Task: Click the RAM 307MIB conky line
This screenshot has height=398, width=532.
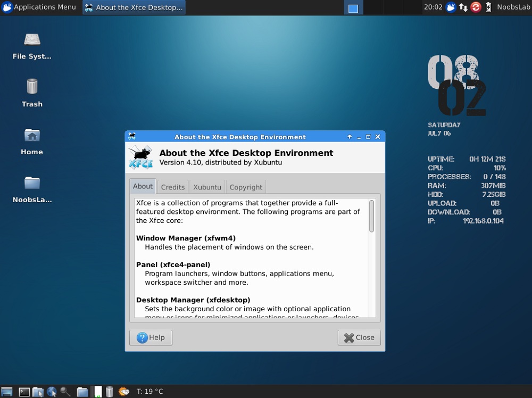Action: pyautogui.click(x=467, y=186)
